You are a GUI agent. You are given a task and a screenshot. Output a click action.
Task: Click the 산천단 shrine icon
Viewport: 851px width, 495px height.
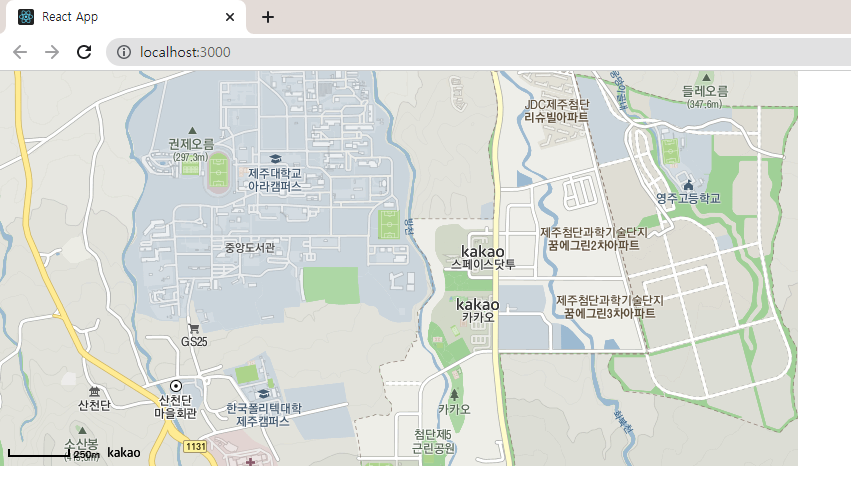click(x=94, y=391)
